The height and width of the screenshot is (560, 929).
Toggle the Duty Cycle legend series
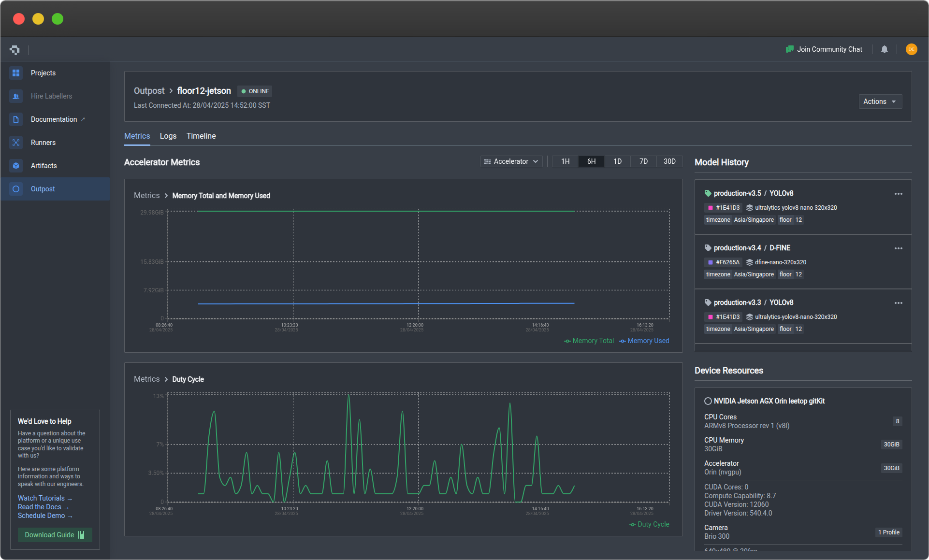(x=649, y=524)
